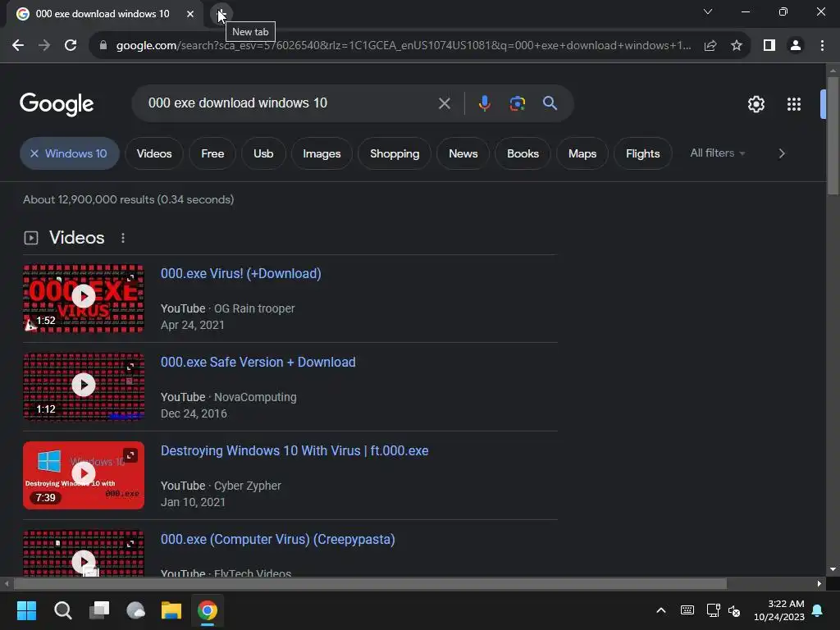Image resolution: width=840 pixels, height=630 pixels.
Task: Open 'Destroying Windows 10 With Virus' link
Action: (294, 451)
